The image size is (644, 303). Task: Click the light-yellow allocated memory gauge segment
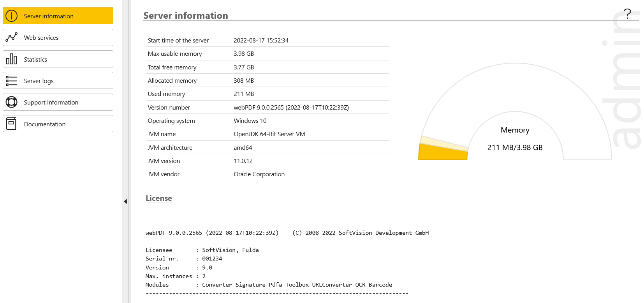(x=444, y=143)
